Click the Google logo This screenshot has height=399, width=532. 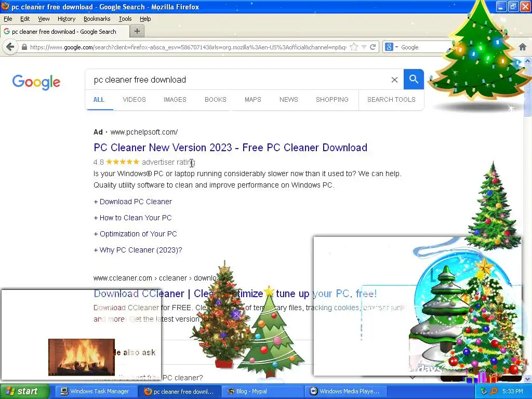[36, 82]
